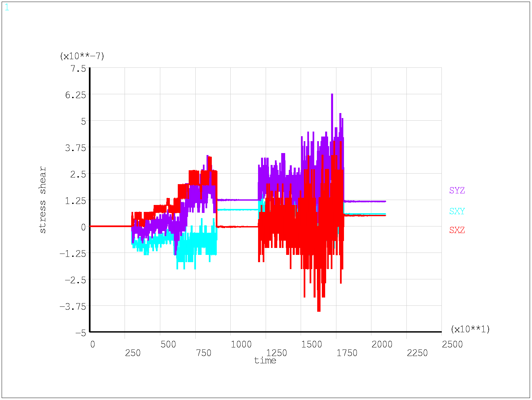The image size is (532, 400).
Task: Select the 2500 tick label on x-axis
Action: point(452,344)
